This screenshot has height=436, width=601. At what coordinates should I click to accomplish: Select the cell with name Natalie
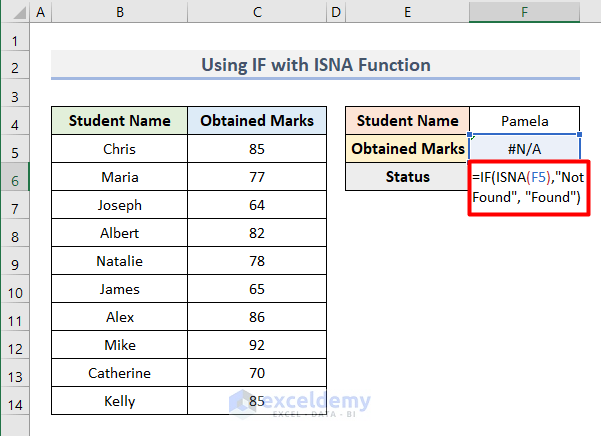click(x=120, y=261)
